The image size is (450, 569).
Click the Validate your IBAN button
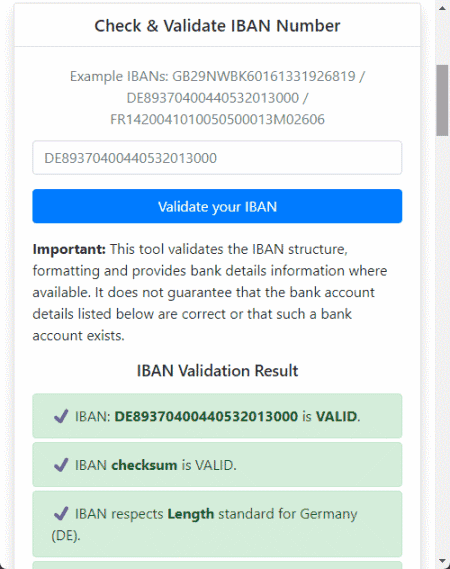coord(217,206)
